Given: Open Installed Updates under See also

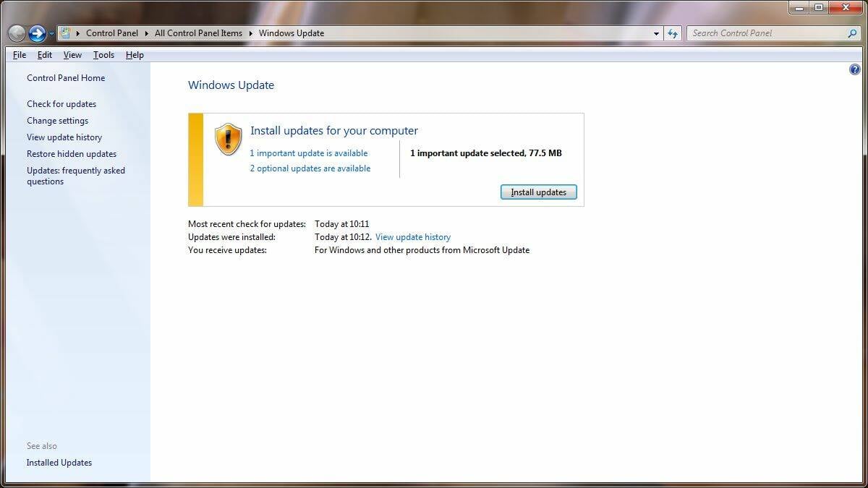Looking at the screenshot, I should pos(59,463).
